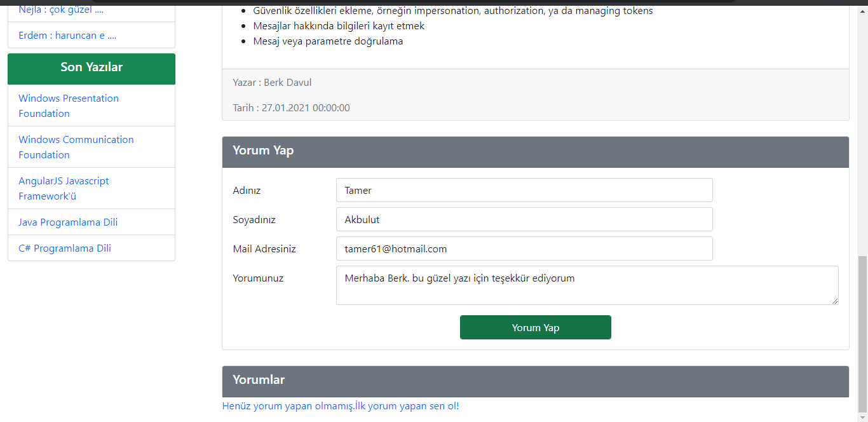Focus the Adınız input field
The image size is (868, 422).
[524, 190]
